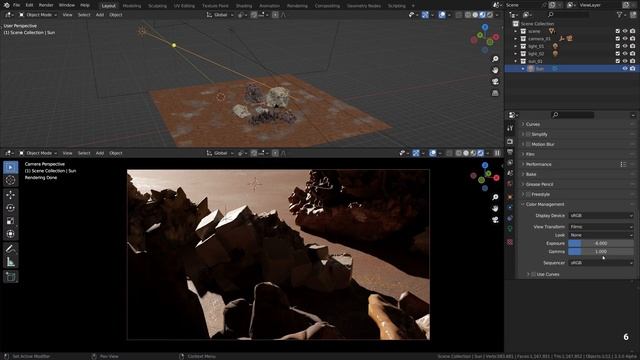Choose the Transform tool in left toolbar

click(x=11, y=234)
